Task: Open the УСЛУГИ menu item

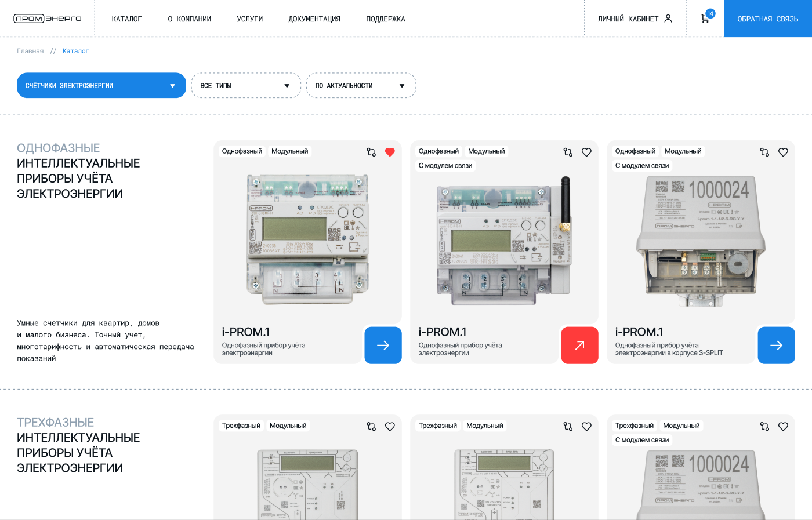Action: (x=250, y=19)
